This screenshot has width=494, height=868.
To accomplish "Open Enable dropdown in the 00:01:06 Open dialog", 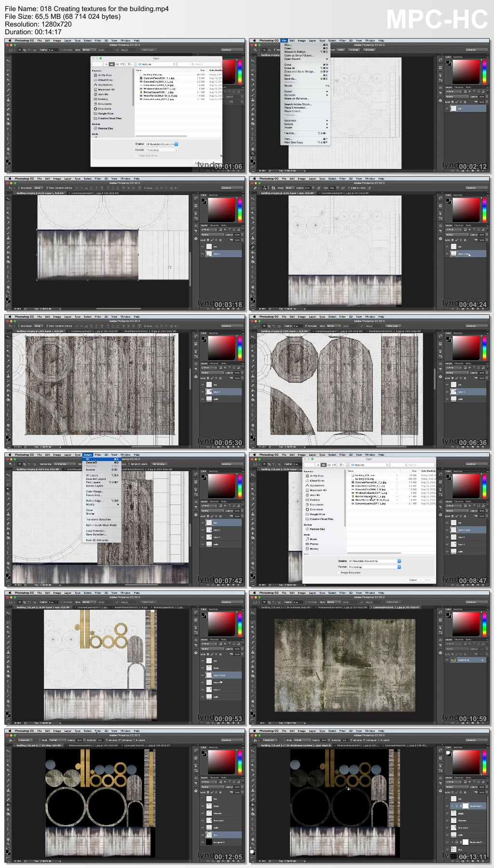I will [x=162, y=144].
